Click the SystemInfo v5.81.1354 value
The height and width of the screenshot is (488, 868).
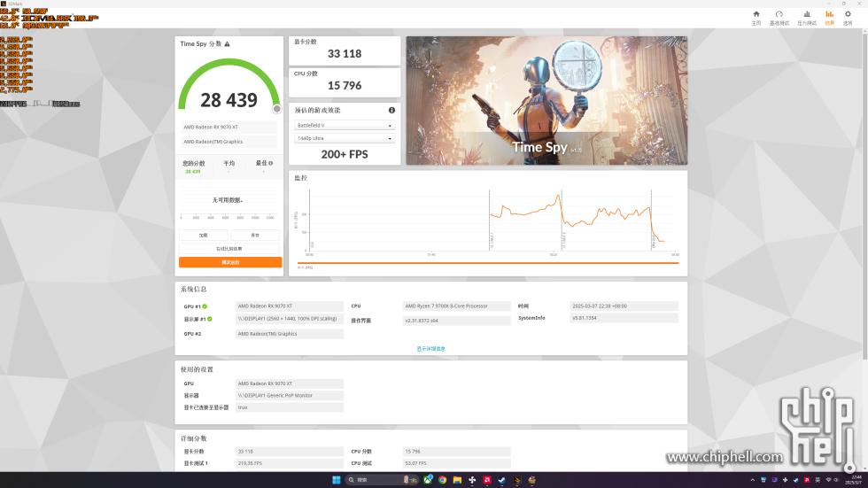coord(624,318)
